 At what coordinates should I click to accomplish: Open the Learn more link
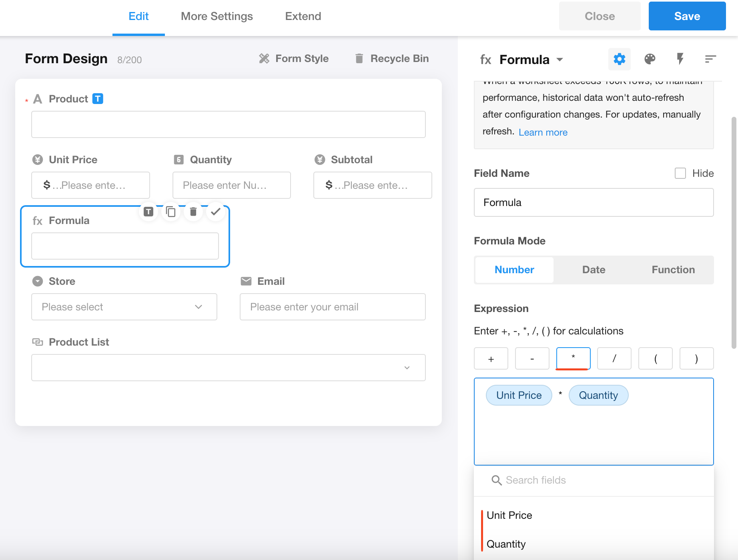(543, 132)
